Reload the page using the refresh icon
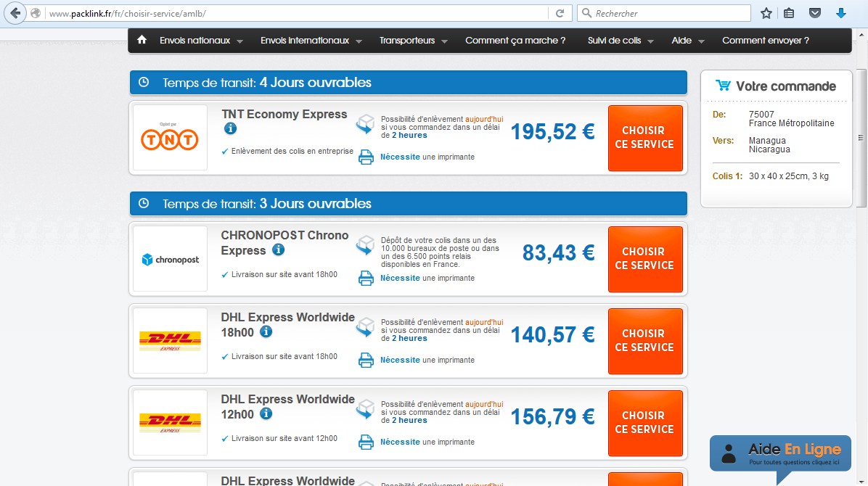 coord(559,12)
